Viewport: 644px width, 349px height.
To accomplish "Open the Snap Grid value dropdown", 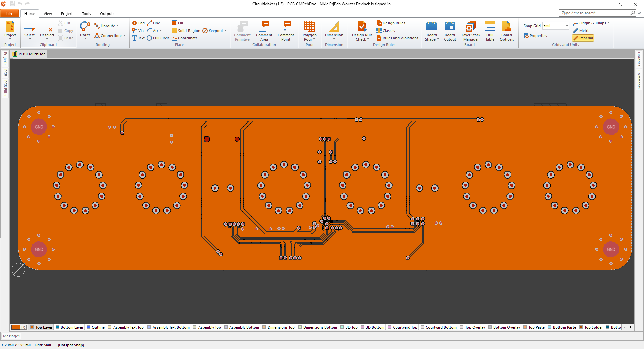I will [566, 26].
